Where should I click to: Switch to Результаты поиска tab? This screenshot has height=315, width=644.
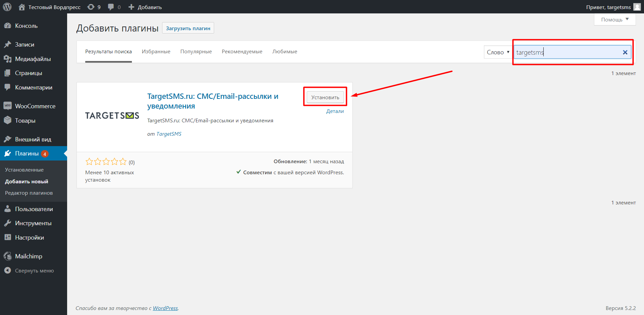(108, 52)
